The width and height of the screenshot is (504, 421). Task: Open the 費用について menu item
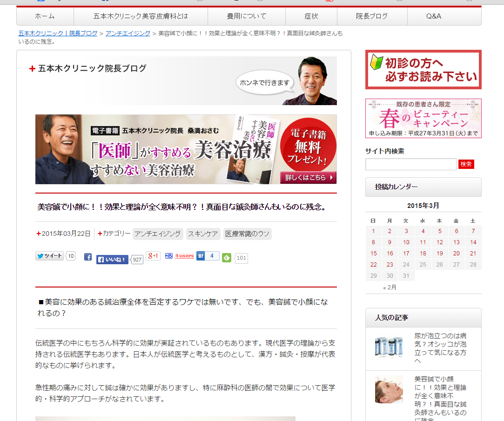click(x=246, y=16)
